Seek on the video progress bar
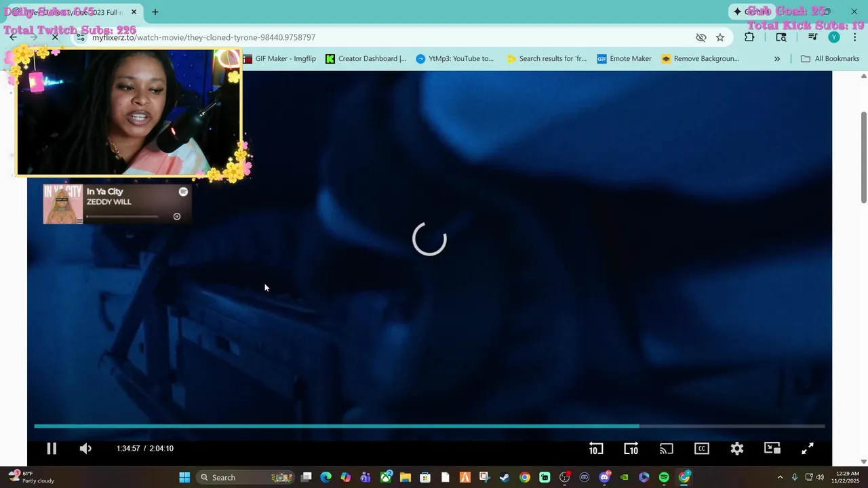The height and width of the screenshot is (488, 868). click(429, 426)
